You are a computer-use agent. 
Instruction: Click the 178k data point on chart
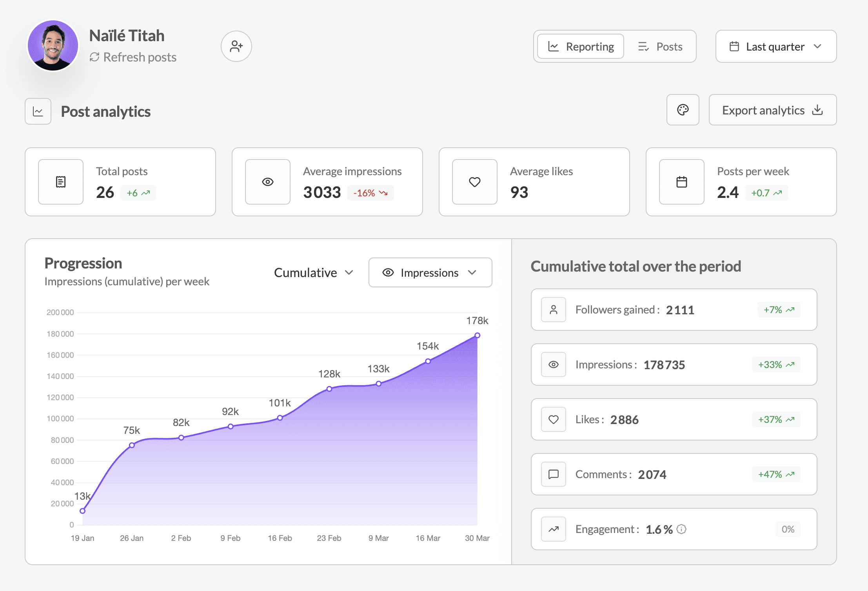[477, 335]
